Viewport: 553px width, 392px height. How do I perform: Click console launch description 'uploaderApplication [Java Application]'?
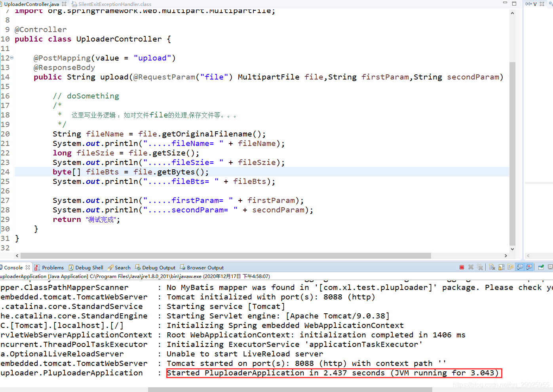tap(44, 276)
